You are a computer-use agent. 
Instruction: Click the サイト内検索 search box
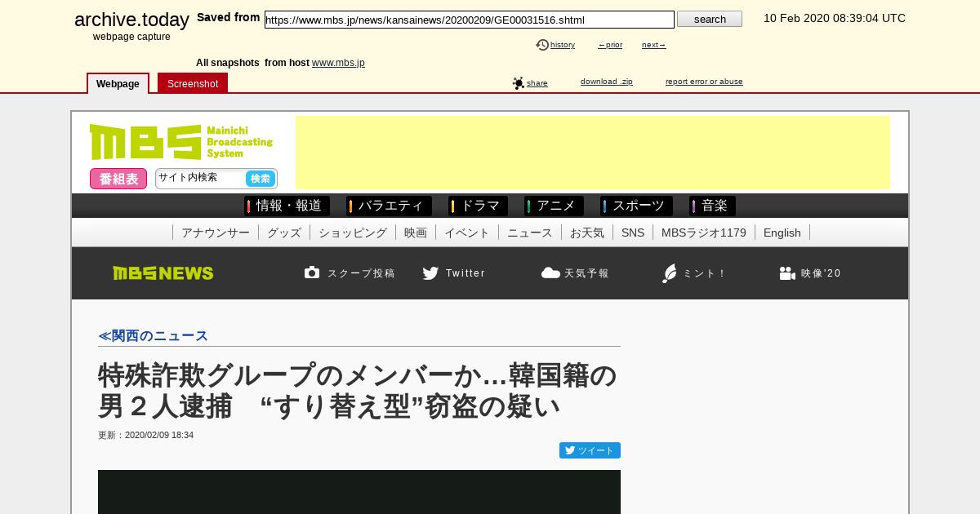point(200,178)
